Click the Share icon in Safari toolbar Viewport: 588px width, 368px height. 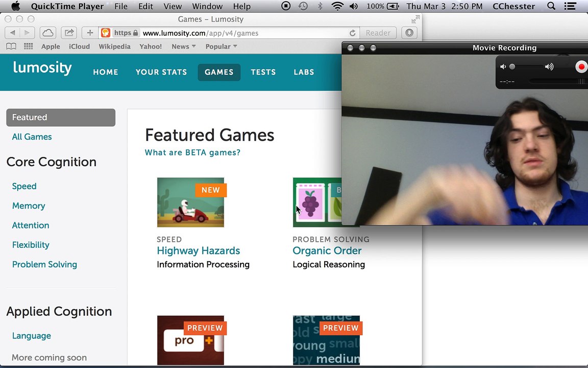[x=69, y=33]
